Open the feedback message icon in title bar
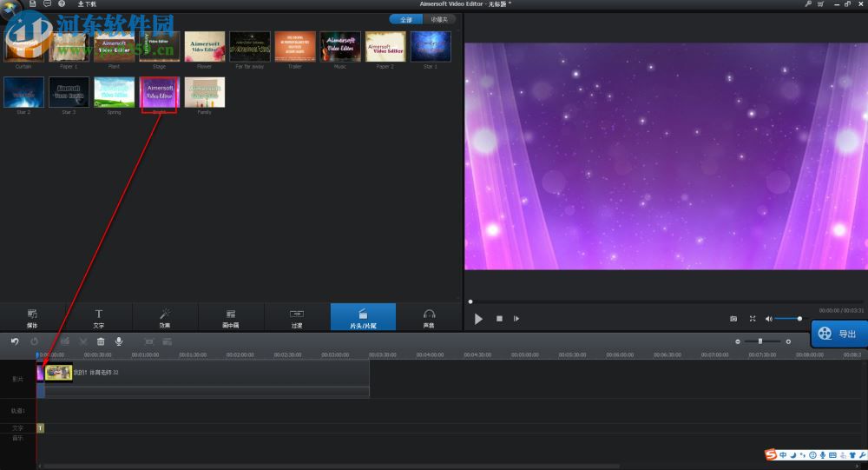Image resolution: width=868 pixels, height=470 pixels. 47,3
